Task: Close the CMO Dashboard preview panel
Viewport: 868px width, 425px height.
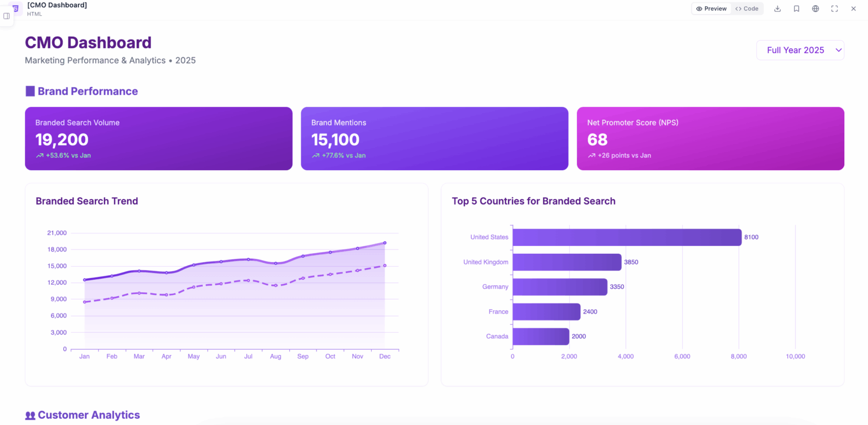Action: tap(853, 8)
